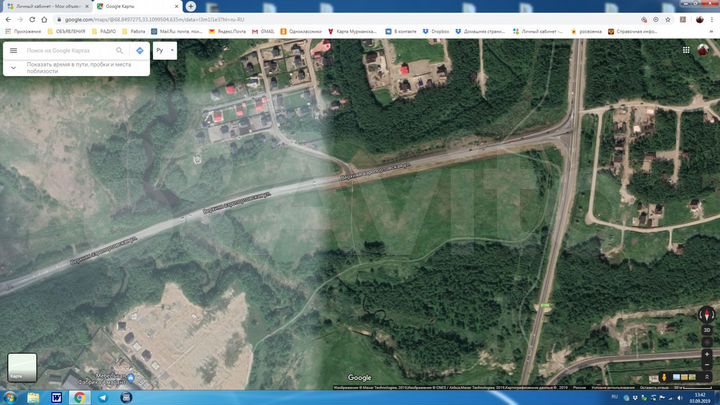Open the 'Ру' input language dropdown
Screen dimensions: 720x405
point(165,51)
